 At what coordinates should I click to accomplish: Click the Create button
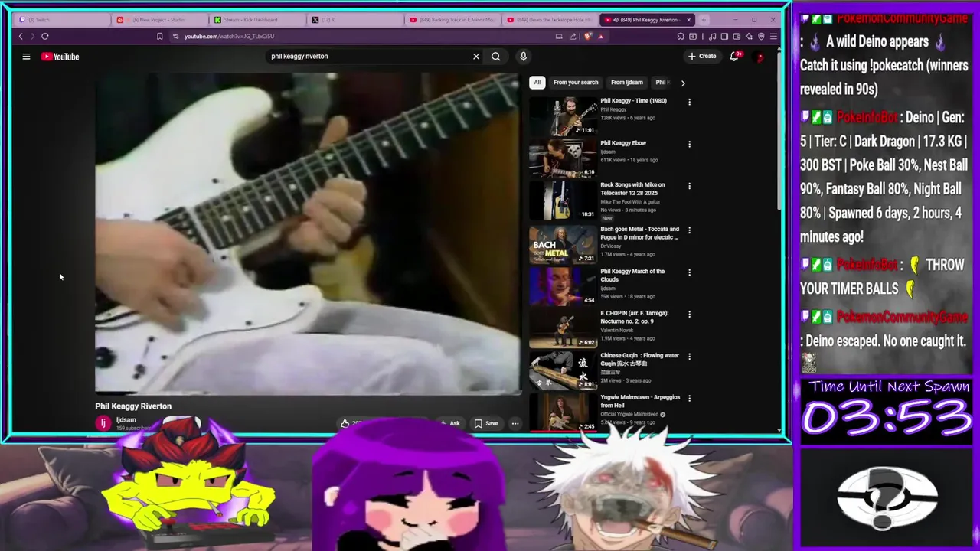coord(702,56)
